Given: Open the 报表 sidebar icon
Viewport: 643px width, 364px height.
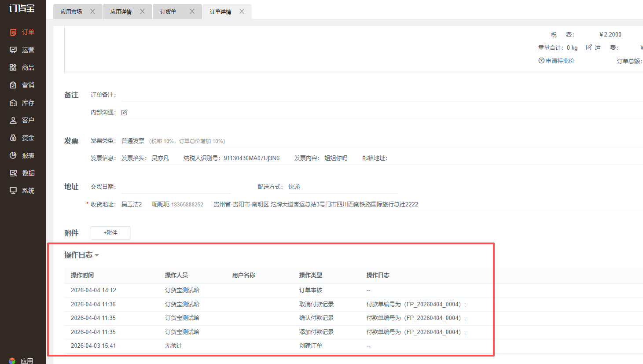Looking at the screenshot, I should (13, 155).
